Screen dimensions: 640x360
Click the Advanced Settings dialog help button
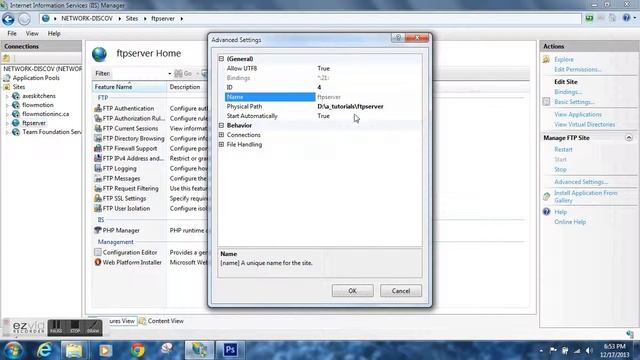click(398, 38)
